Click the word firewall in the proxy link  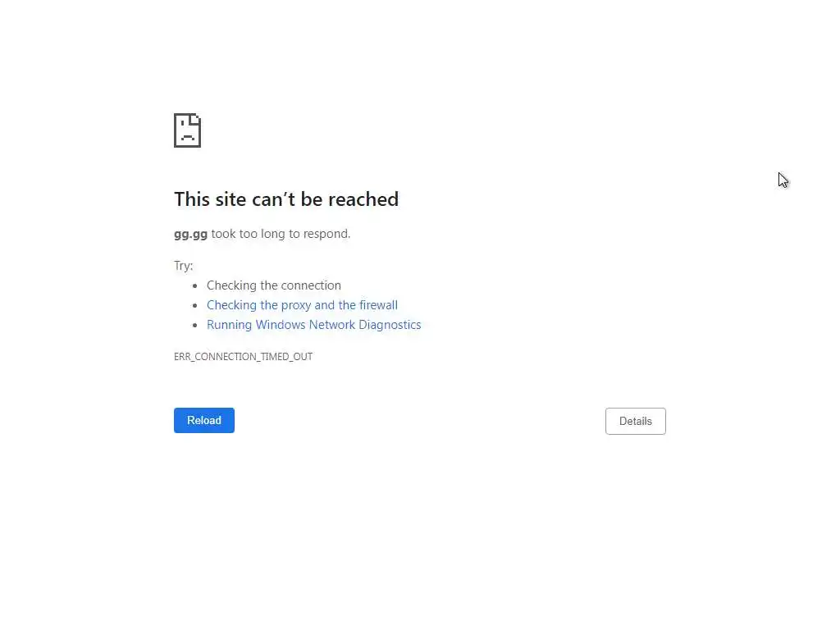click(378, 305)
